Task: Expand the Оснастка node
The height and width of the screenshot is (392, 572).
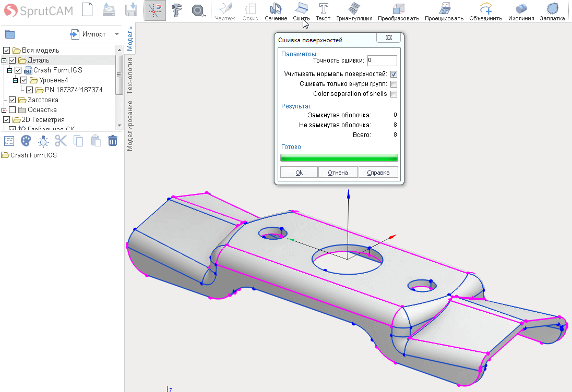Action: (x=4, y=109)
